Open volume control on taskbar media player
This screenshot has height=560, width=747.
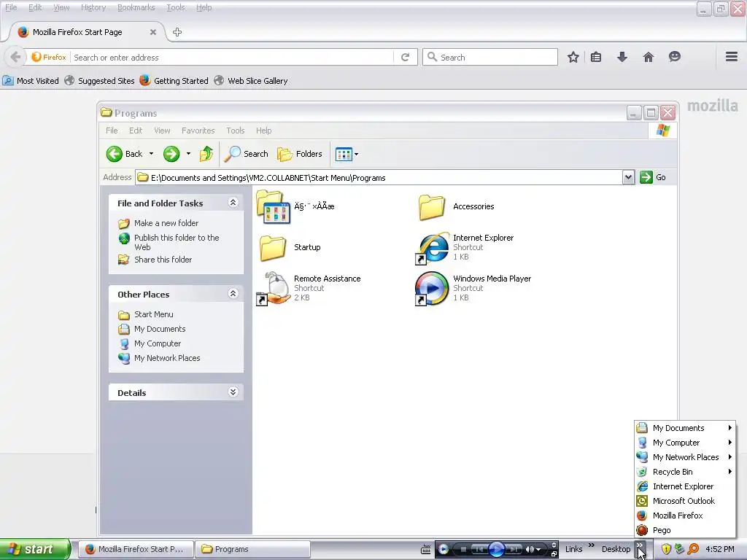(x=532, y=550)
